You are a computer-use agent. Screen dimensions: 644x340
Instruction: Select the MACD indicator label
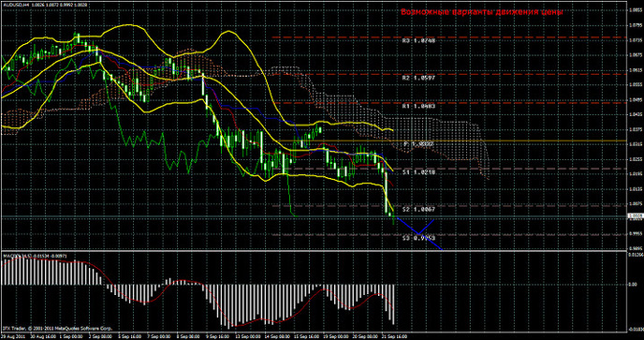36,256
